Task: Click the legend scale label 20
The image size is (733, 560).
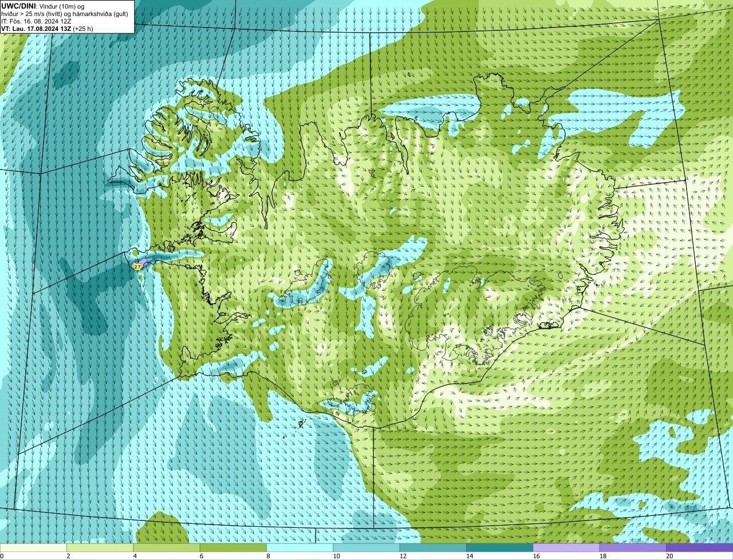Action: point(669,556)
